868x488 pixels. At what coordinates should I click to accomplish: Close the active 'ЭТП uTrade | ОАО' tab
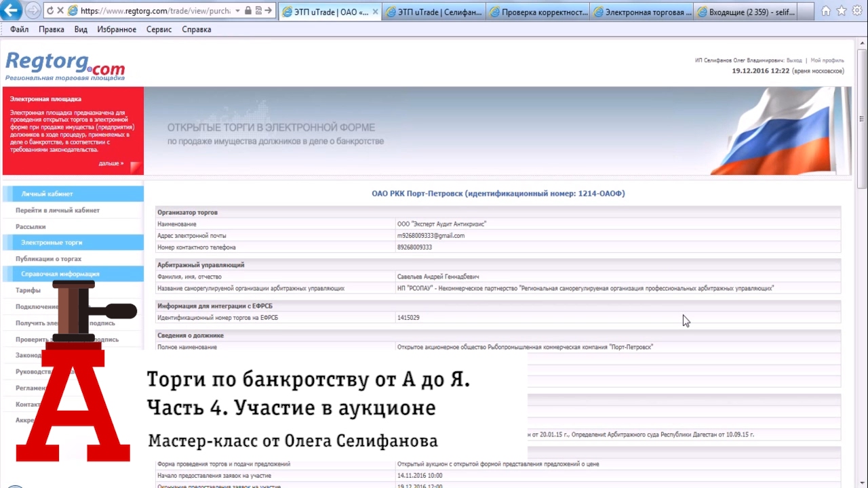pos(375,12)
